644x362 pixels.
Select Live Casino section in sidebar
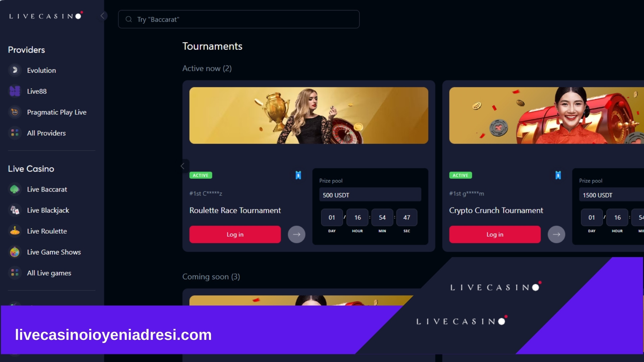pos(31,168)
